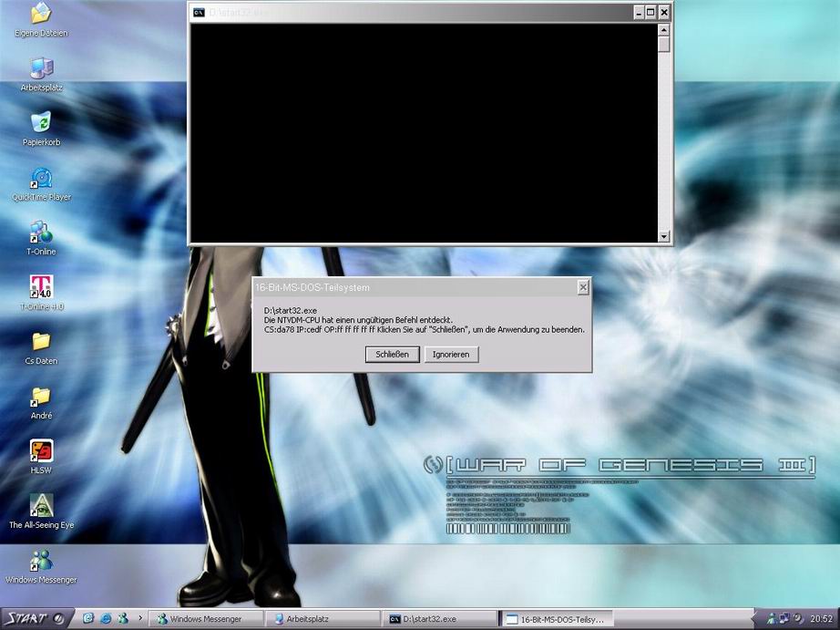
Task: Click first quick launch icon beside Start
Action: (88, 619)
